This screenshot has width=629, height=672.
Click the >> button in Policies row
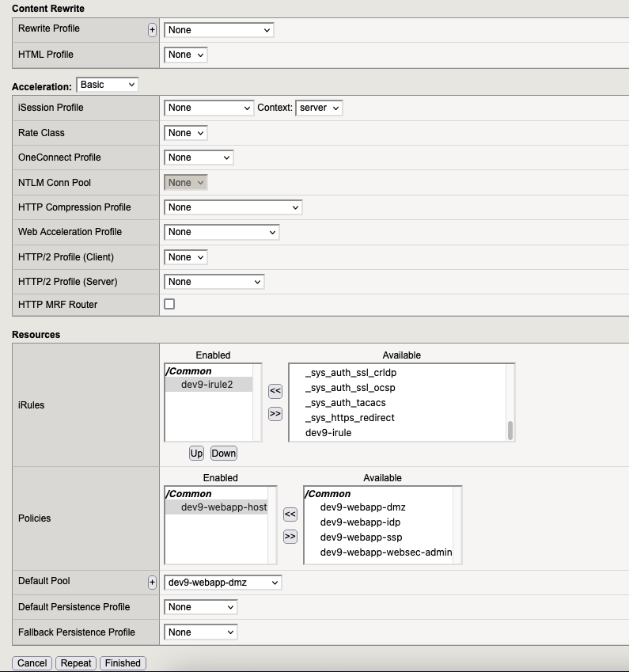(x=290, y=537)
